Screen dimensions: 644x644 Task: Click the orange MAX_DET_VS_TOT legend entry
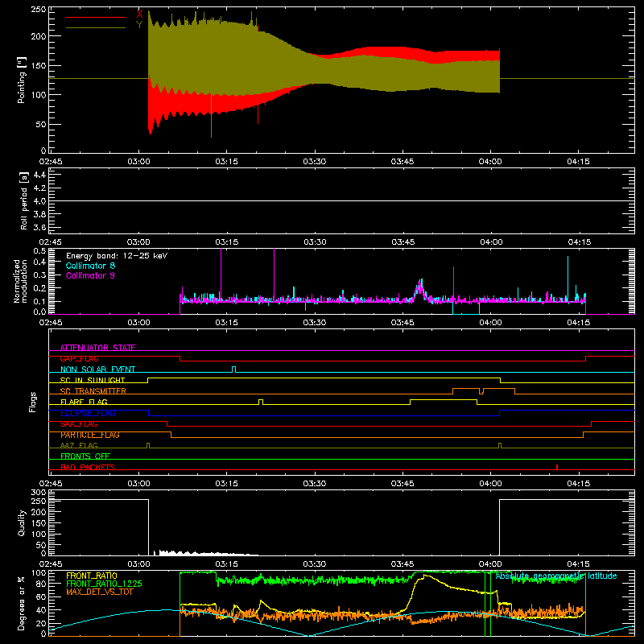[x=99, y=592]
